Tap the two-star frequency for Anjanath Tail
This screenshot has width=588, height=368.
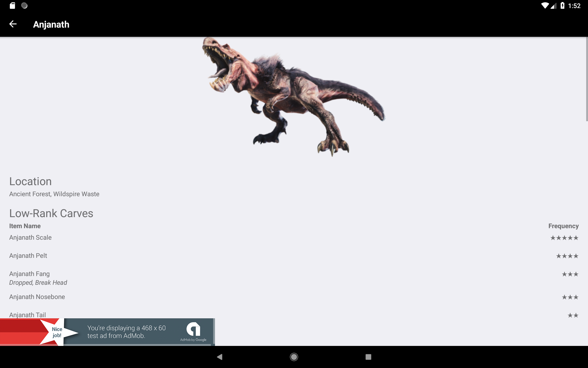573,315
